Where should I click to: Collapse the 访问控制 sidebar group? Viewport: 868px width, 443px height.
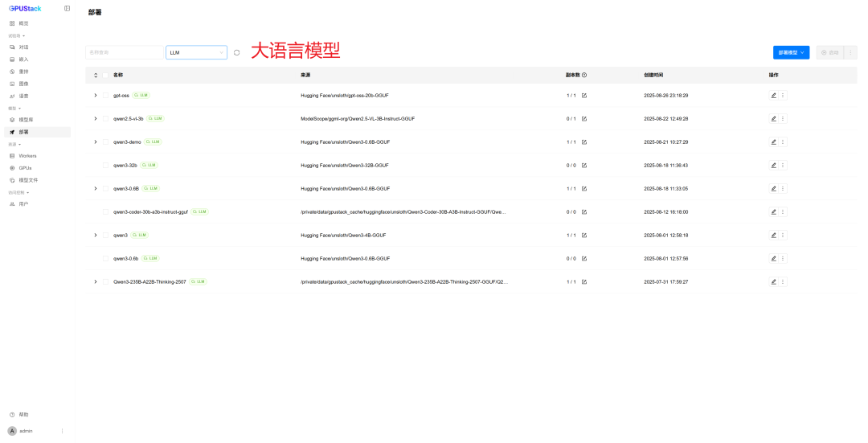18,192
